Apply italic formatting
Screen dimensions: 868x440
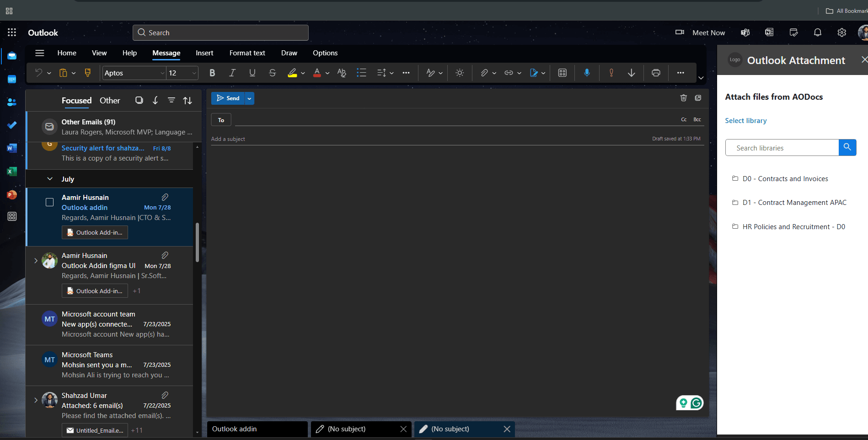tap(232, 73)
